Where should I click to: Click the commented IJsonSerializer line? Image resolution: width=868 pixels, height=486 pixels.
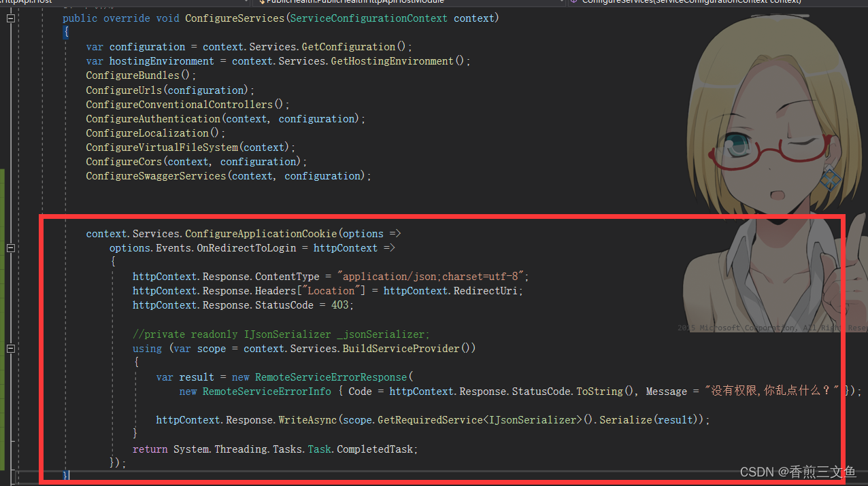(x=281, y=334)
